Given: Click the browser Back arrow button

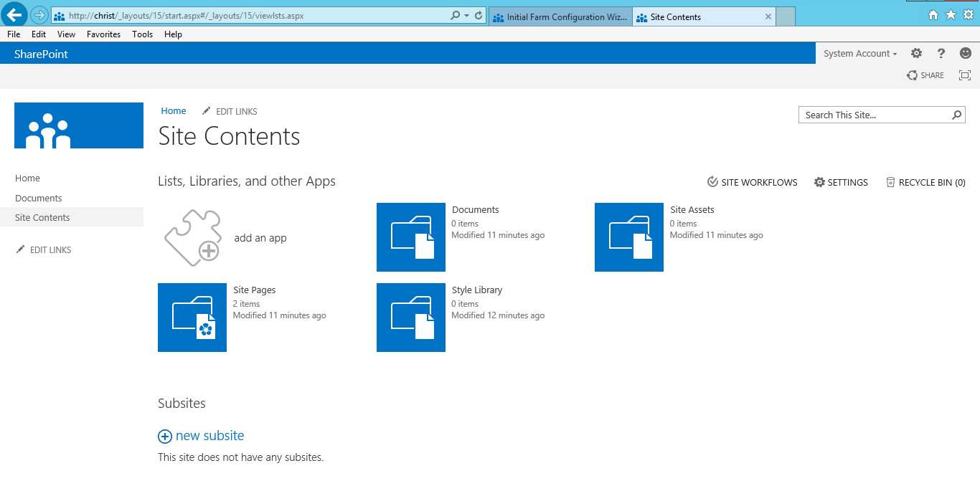Looking at the screenshot, I should click(14, 14).
